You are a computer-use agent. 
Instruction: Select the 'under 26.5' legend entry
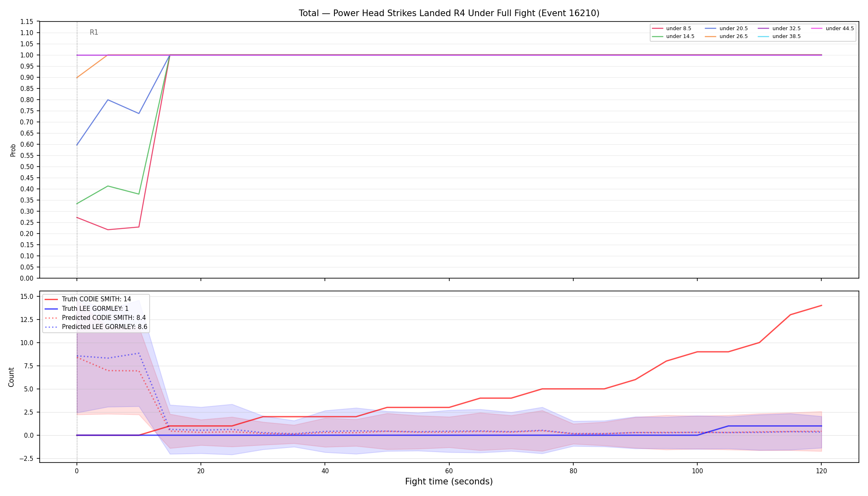click(726, 36)
